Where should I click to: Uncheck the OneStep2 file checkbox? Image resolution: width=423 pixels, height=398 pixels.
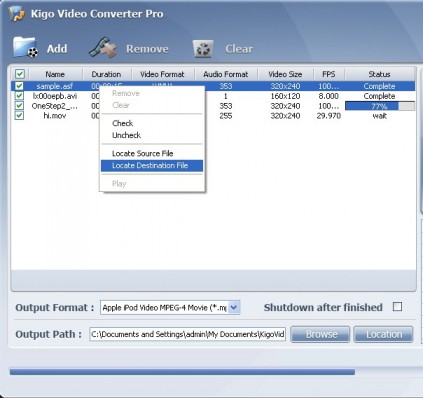pyautogui.click(x=19, y=106)
